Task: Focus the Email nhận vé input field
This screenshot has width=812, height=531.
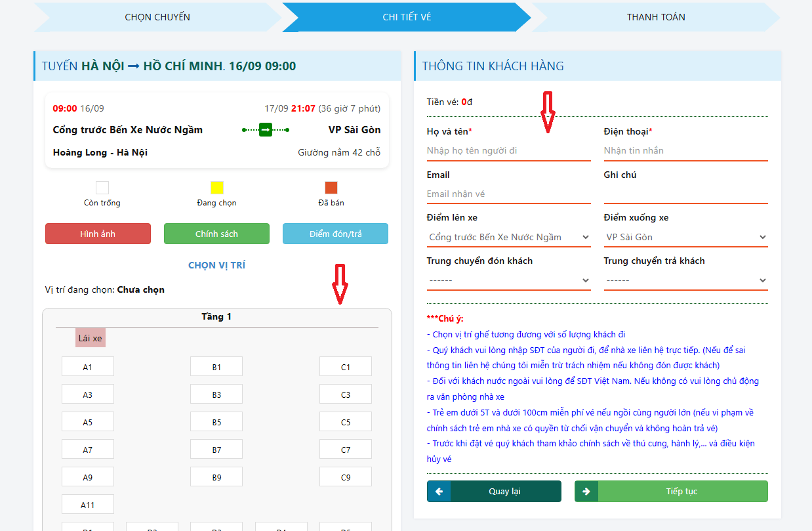Action: (508, 194)
